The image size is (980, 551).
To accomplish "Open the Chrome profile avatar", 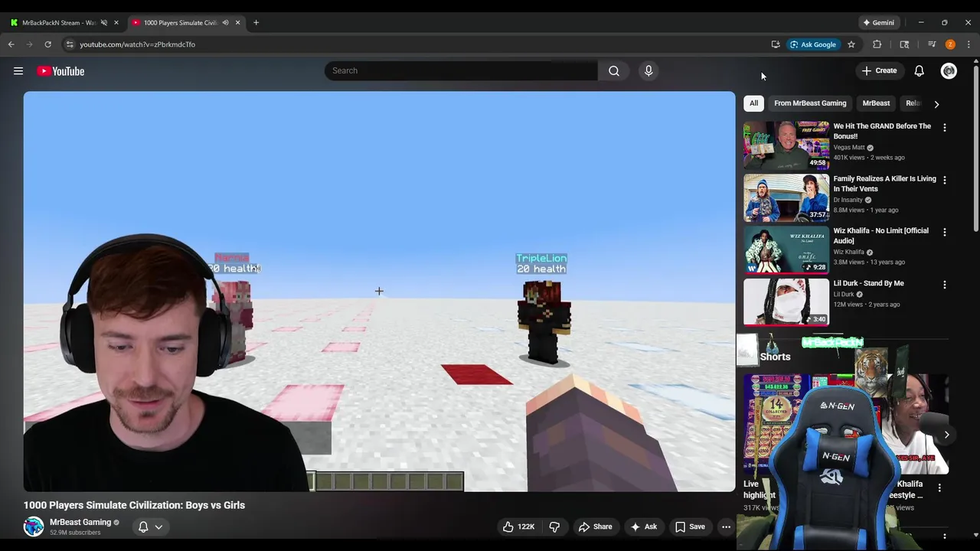I will tap(950, 44).
